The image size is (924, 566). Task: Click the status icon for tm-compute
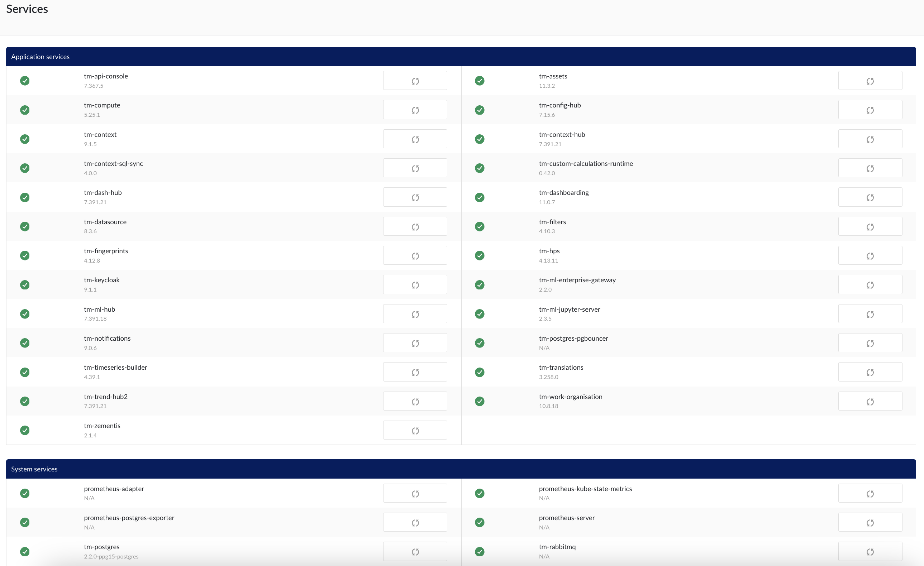25,110
